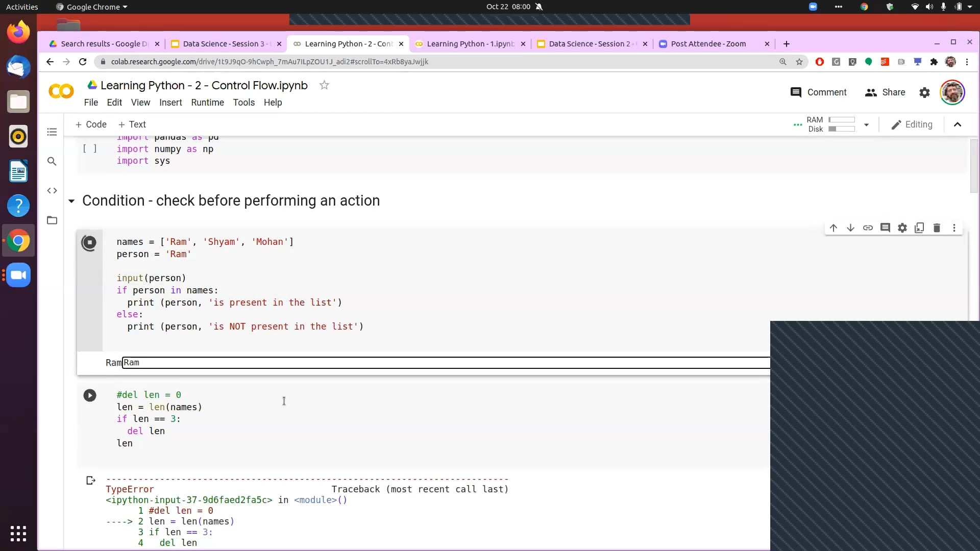Open the clock and calendar panel
980x551 pixels.
(x=508, y=7)
